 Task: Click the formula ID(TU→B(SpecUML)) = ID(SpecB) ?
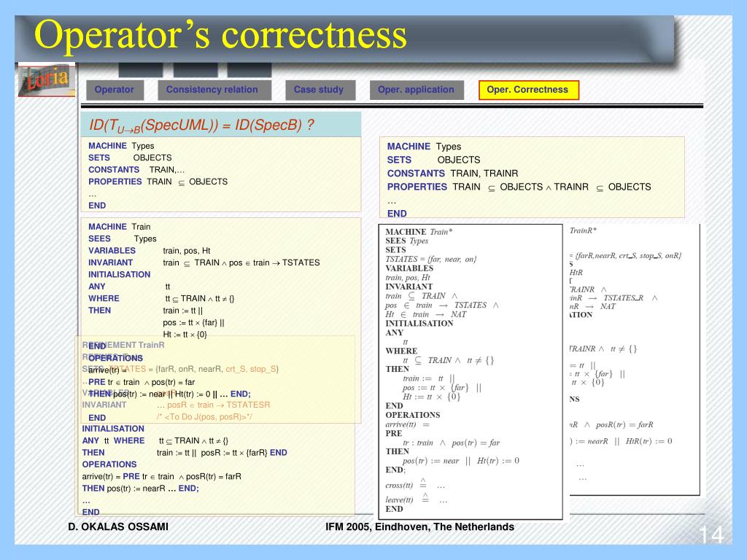201,125
